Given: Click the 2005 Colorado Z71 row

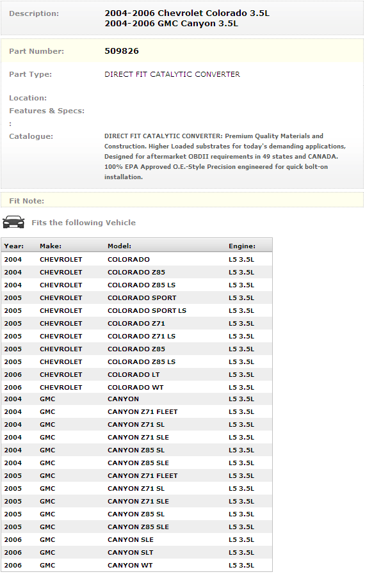Looking at the screenshot, I should [x=136, y=323].
